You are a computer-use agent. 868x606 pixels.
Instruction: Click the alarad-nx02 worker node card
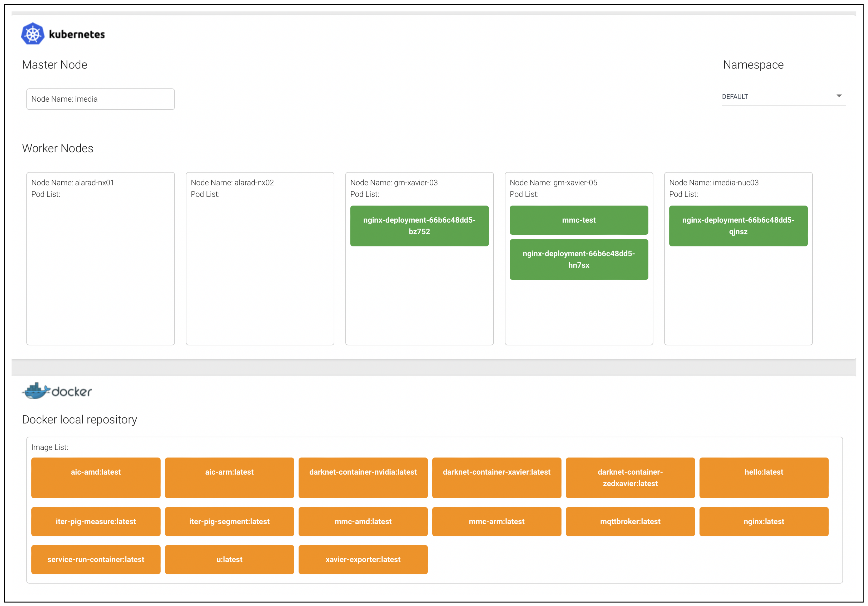[x=260, y=265]
